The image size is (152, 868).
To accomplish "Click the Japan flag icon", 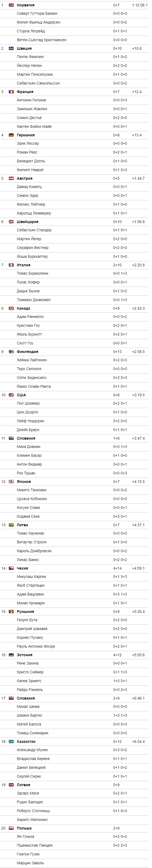I will 11,482.
